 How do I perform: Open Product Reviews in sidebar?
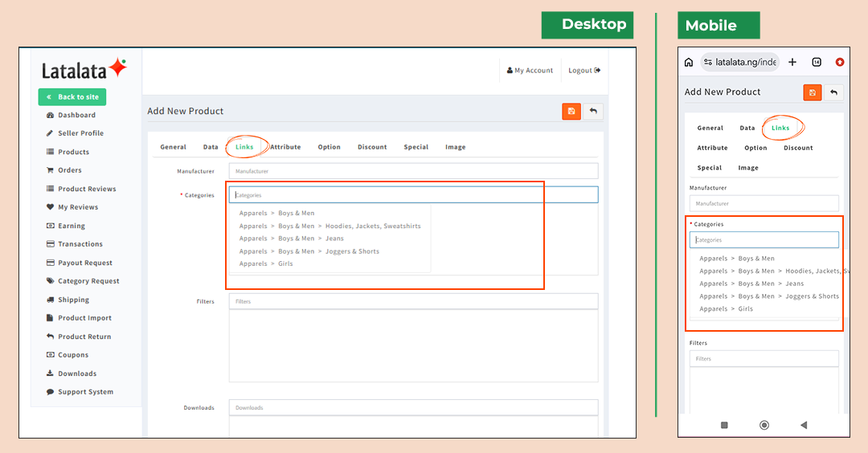(x=81, y=190)
